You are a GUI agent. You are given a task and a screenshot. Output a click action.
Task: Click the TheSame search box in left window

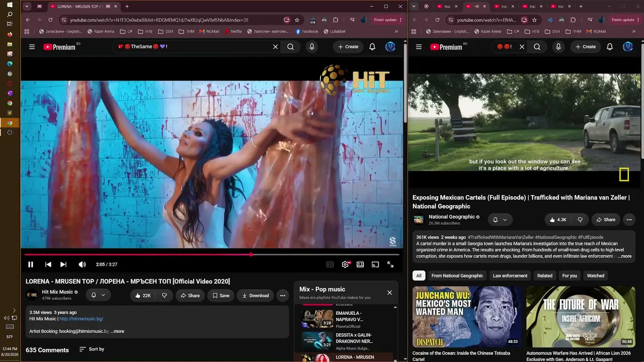191,47
